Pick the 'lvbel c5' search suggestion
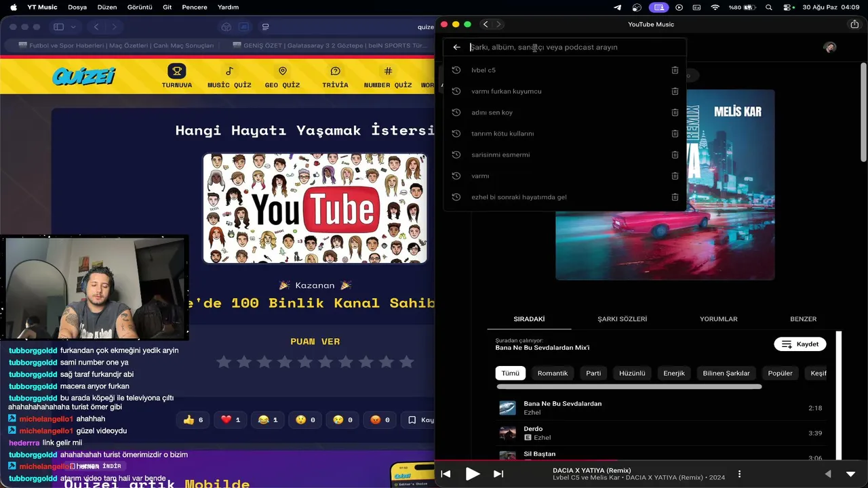The height and width of the screenshot is (488, 868). pos(565,70)
